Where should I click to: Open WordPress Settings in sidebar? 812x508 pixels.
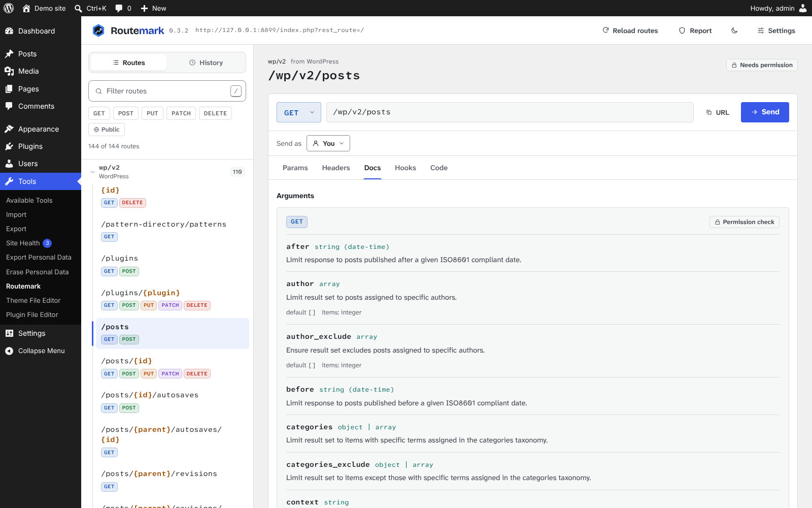41,333
